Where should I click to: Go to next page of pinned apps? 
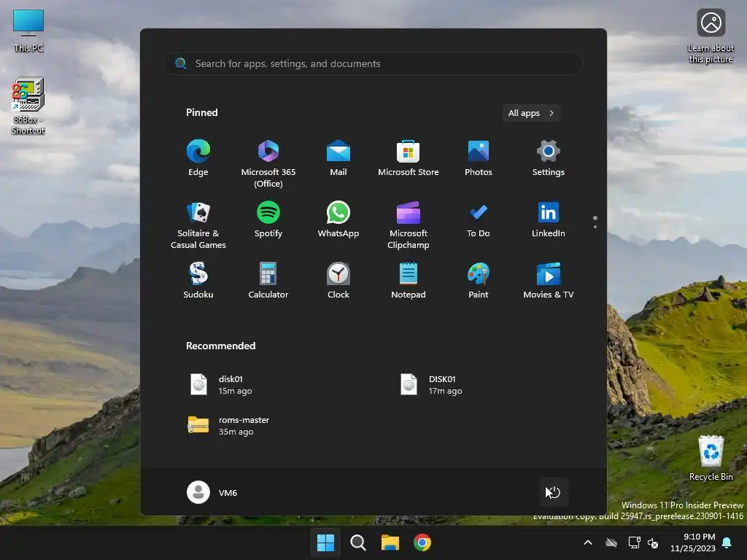pyautogui.click(x=595, y=226)
